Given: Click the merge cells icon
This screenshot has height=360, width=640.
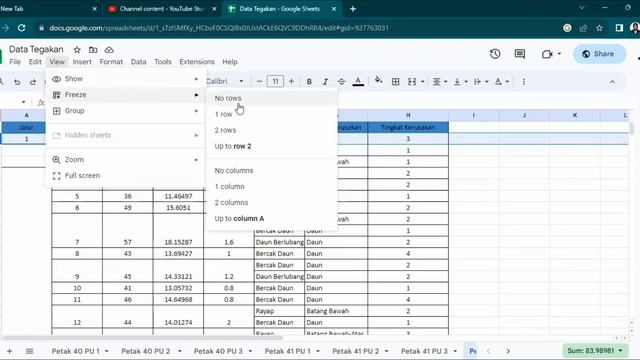Looking at the screenshot, I should (x=412, y=82).
